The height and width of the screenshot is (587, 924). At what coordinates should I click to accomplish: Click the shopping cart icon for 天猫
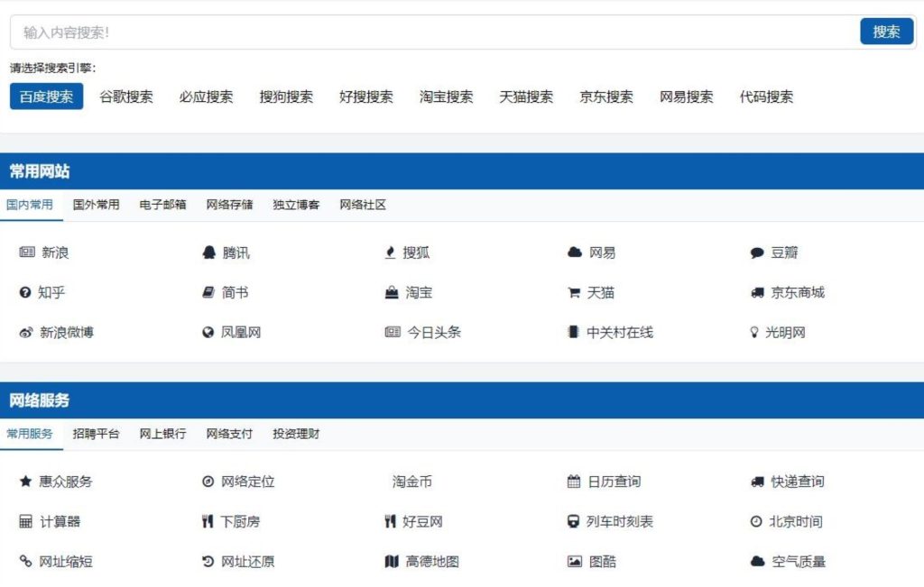(x=573, y=292)
